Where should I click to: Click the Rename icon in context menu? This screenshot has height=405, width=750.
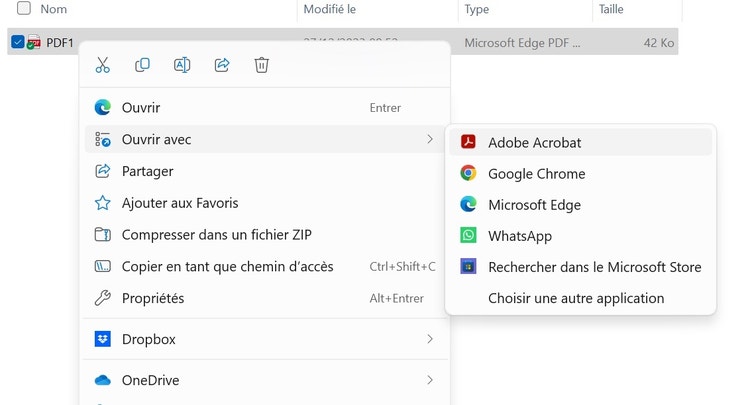point(182,65)
